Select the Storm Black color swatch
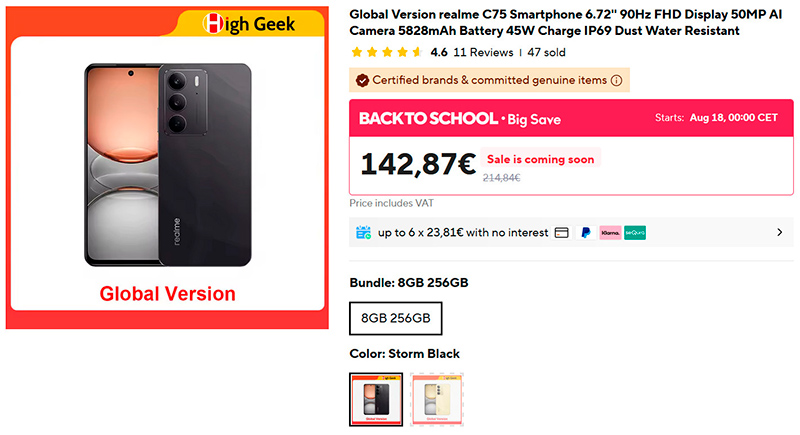Screen dimensions: 800x435 tap(376, 399)
